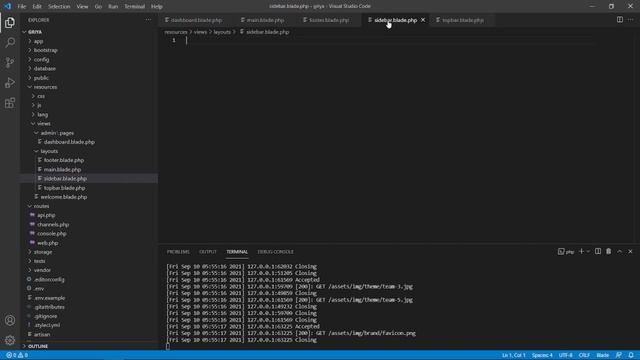The image size is (640, 360).
Task: Open the Run and Debug view
Action: 10,83
